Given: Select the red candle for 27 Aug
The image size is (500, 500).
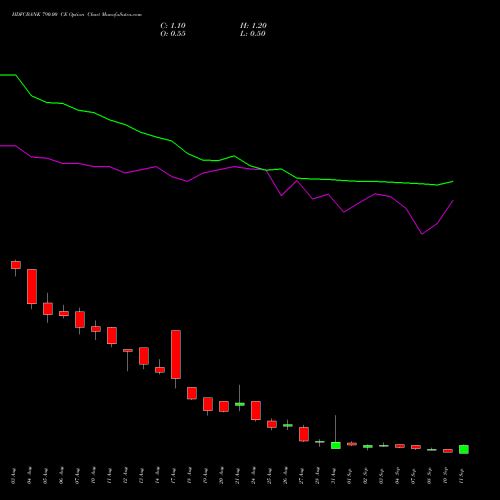Looking at the screenshot, I should (x=304, y=434).
